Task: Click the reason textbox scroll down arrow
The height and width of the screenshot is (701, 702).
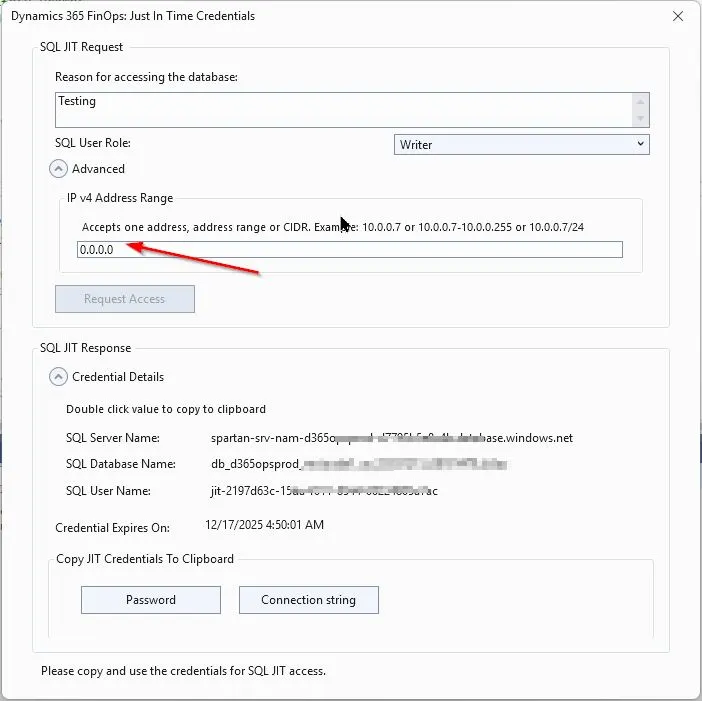Action: [x=640, y=118]
